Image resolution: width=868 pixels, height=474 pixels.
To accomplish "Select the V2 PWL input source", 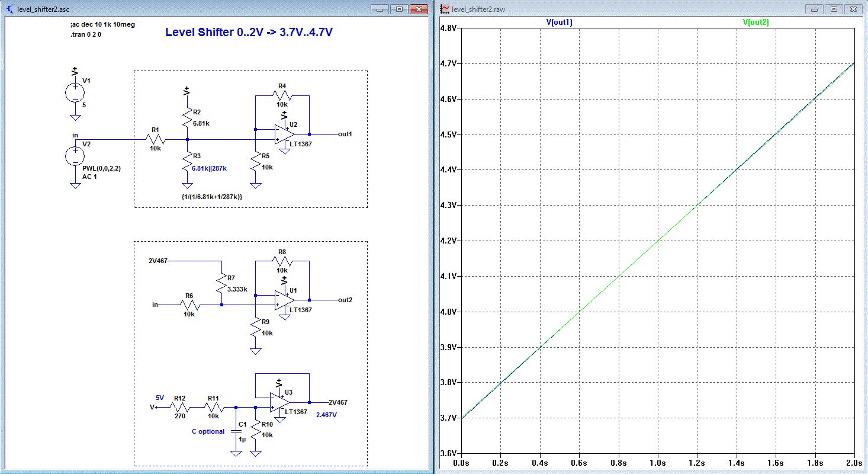I will tap(75, 156).
